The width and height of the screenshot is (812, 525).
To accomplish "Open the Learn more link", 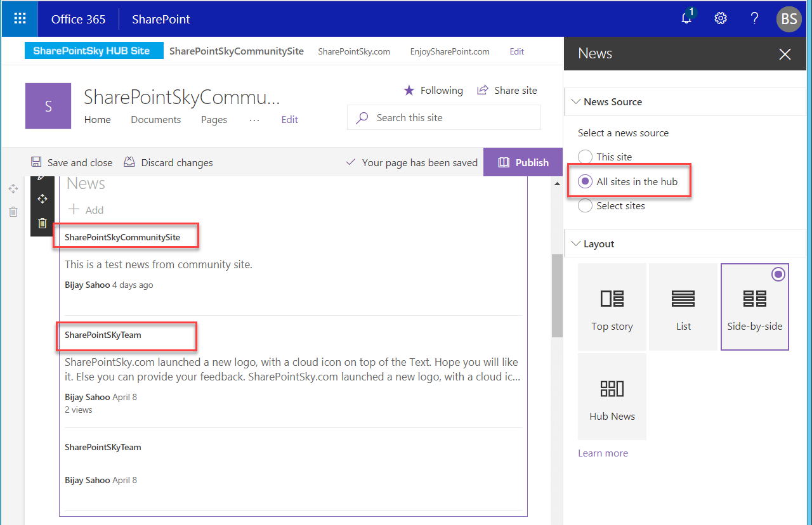I will (x=603, y=453).
